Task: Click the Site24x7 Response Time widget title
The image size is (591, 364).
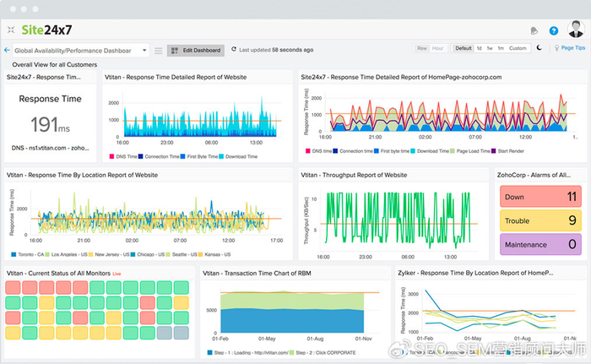Action: click(x=44, y=77)
